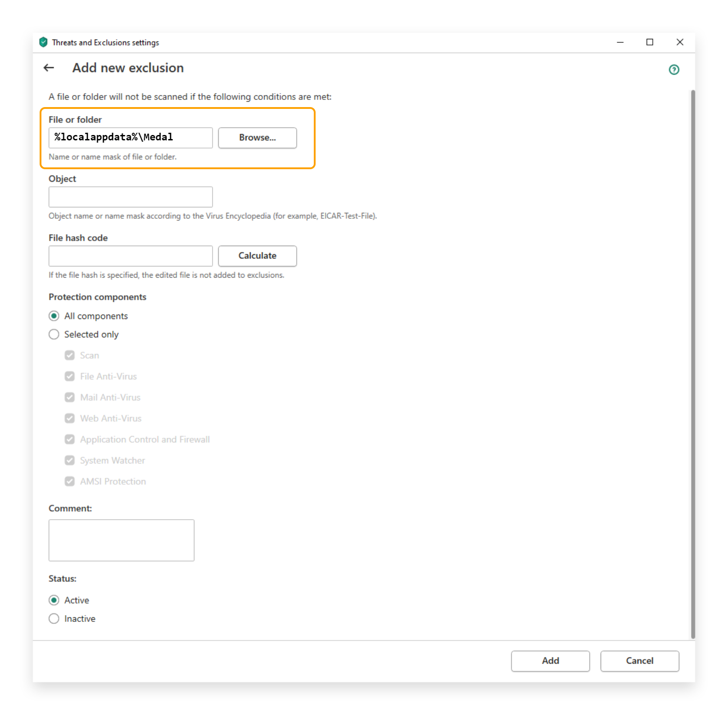The width and height of the screenshot is (728, 715).
Task: Click the Object name input field
Action: [131, 197]
